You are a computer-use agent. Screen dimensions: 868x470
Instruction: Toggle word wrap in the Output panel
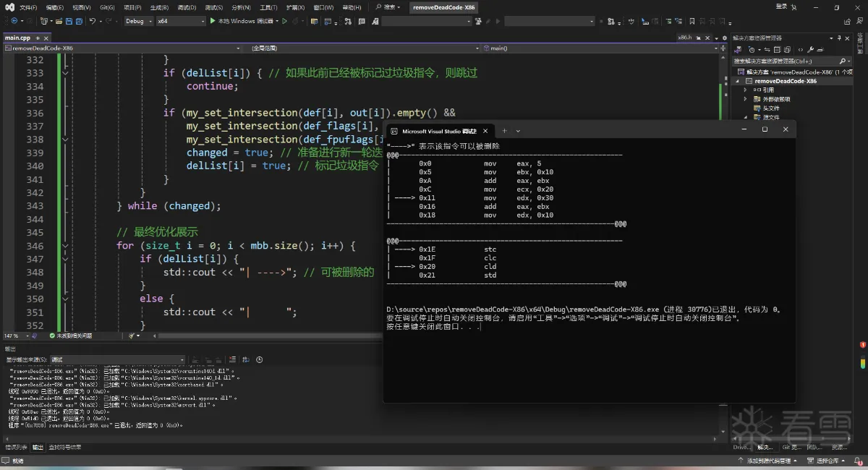point(247,359)
